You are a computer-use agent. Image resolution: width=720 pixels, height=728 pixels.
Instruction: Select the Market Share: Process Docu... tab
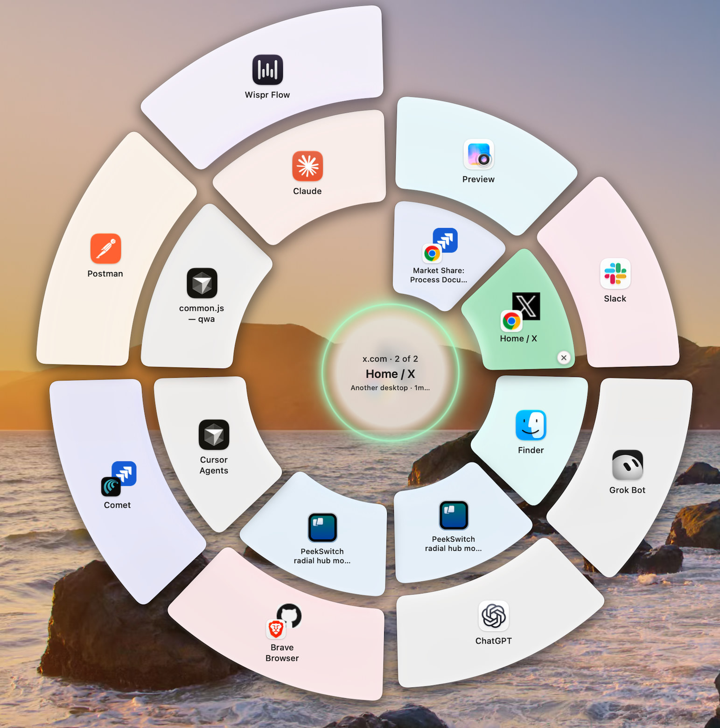[x=439, y=257]
